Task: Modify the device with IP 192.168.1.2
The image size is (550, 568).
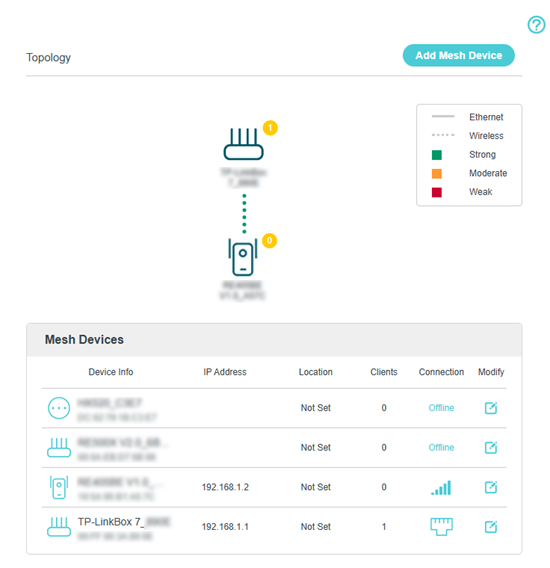Action: (491, 487)
